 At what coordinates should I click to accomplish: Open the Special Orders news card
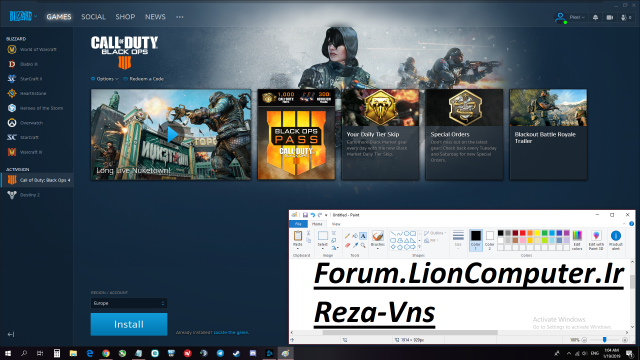click(464, 134)
